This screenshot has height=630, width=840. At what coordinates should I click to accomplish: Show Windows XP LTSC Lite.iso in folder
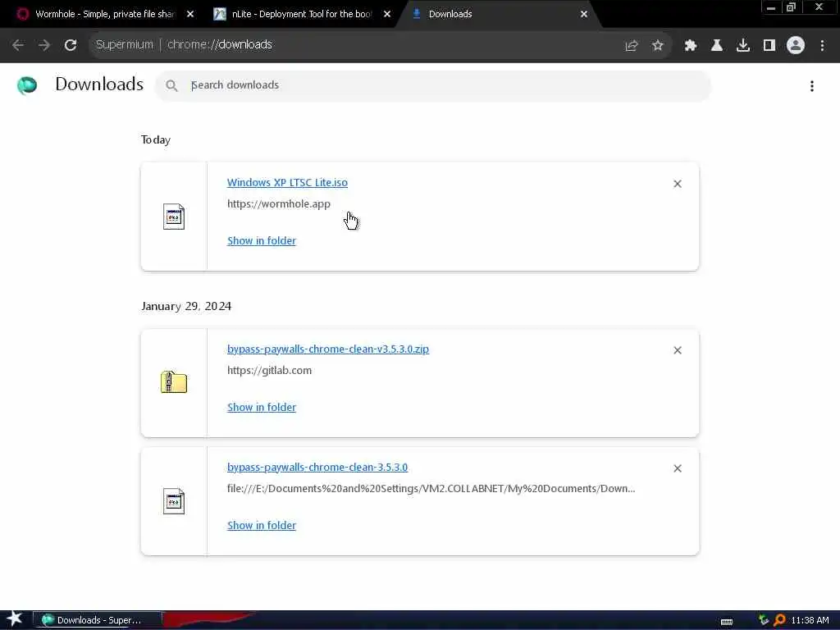point(262,240)
